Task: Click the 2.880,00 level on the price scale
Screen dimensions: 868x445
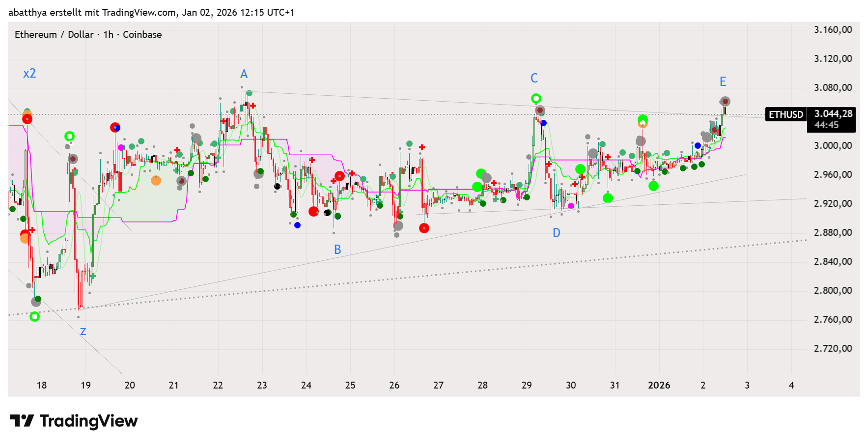Action: point(833,232)
